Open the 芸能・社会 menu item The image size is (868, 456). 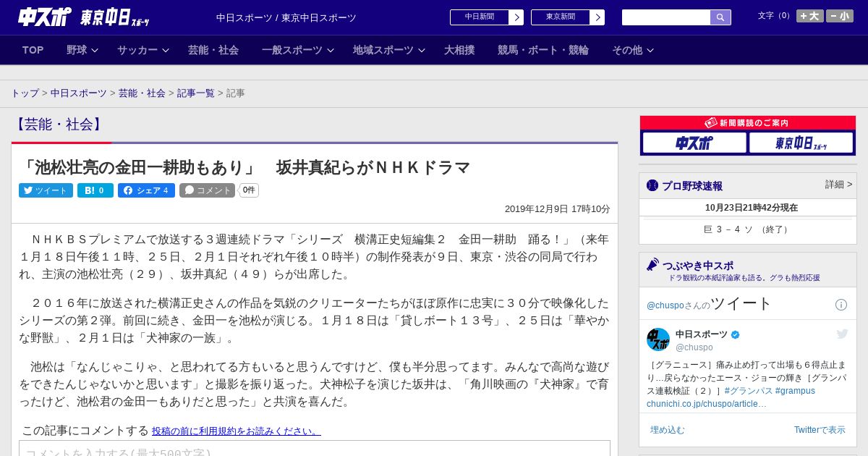[x=213, y=50]
